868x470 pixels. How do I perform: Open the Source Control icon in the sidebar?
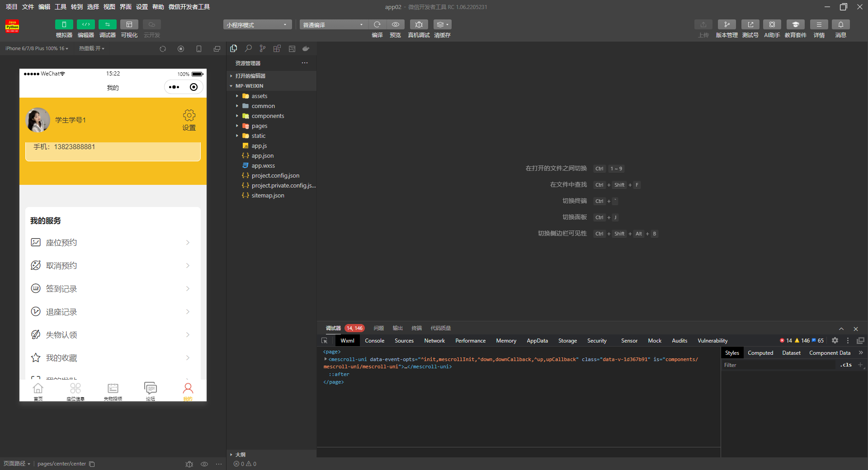pos(263,48)
